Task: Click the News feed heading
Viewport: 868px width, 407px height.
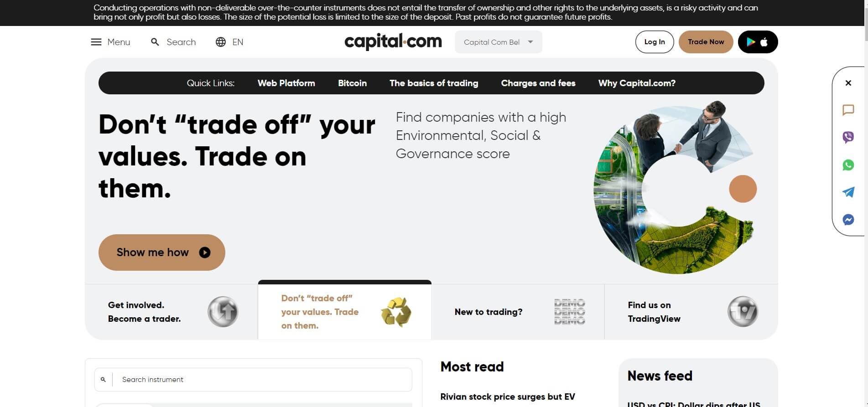Action: (x=660, y=376)
